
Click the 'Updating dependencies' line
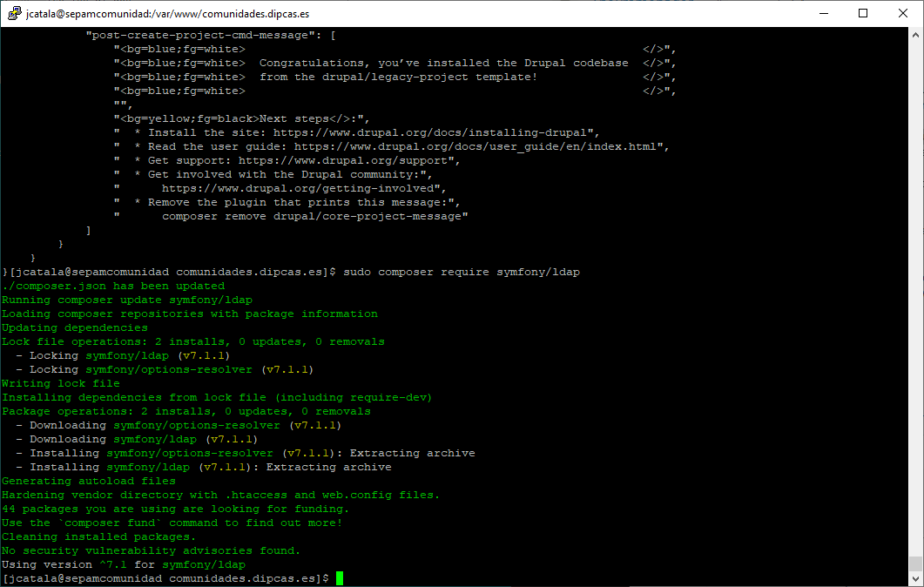[x=75, y=327]
